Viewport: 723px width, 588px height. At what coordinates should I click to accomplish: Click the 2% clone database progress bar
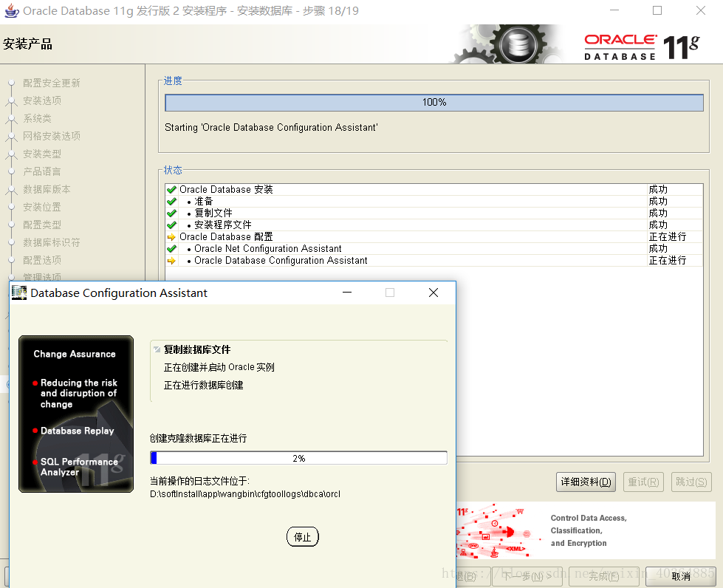click(x=299, y=458)
